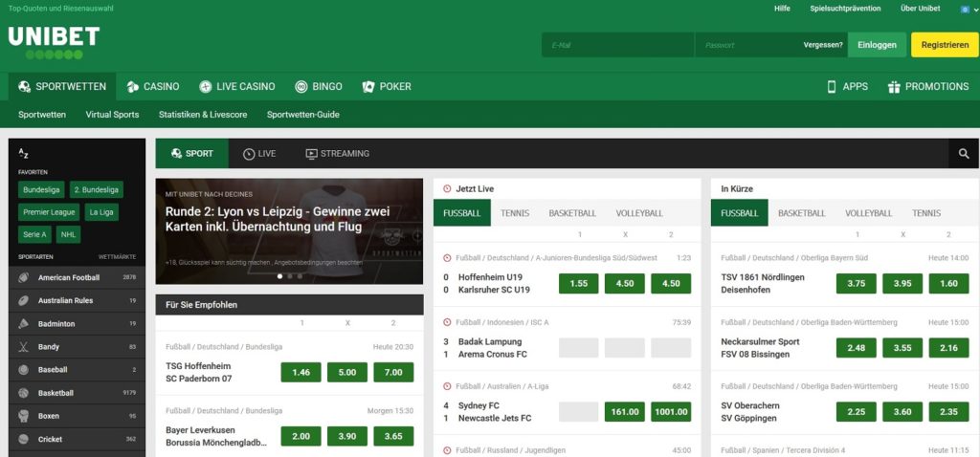Select the Badminton shuttlecock icon
Viewport: 980px width, 457px height.
[24, 323]
